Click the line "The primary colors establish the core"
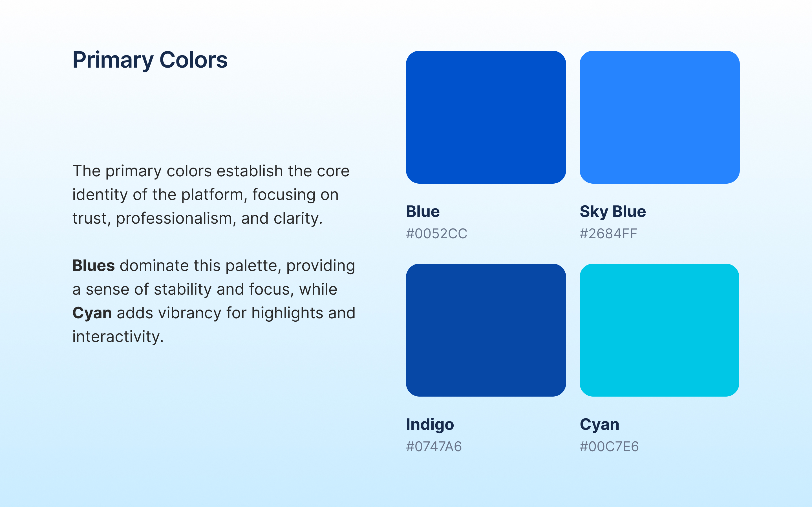 coord(211,171)
